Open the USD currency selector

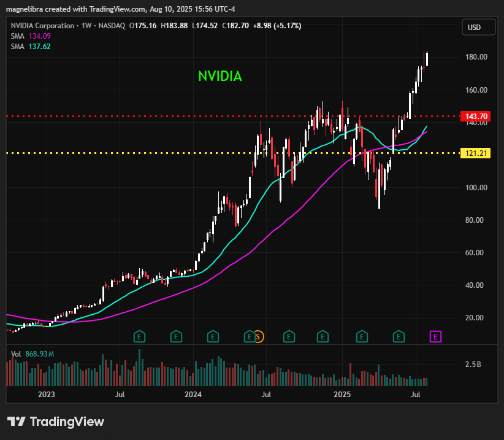coord(478,28)
